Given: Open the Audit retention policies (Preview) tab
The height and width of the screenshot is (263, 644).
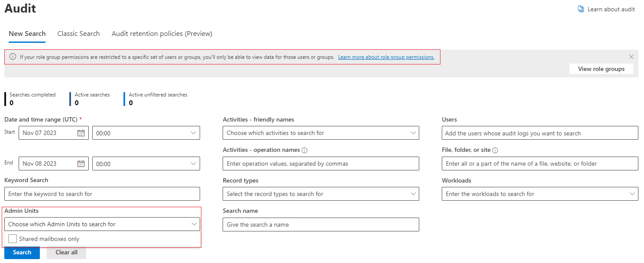Looking at the screenshot, I should click(x=162, y=34).
